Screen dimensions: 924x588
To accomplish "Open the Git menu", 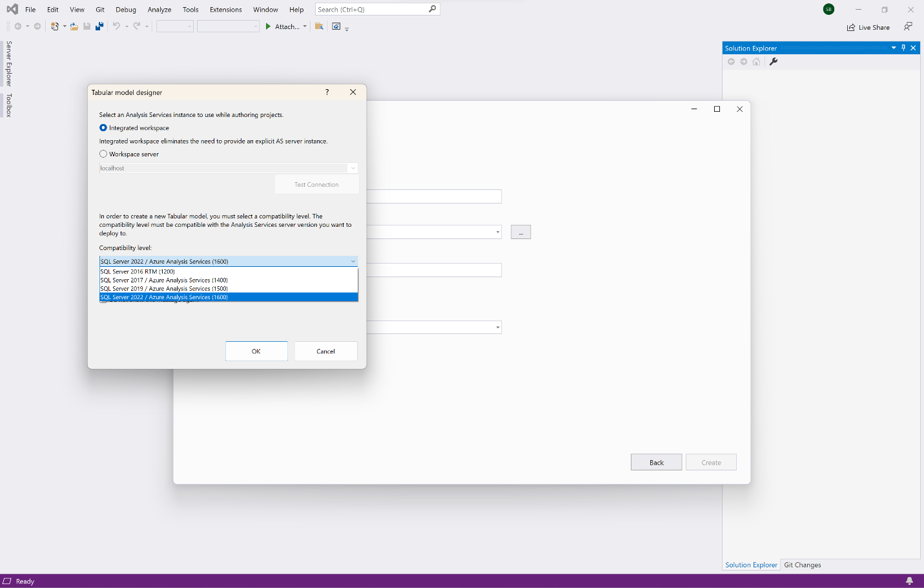I will 100,9.
